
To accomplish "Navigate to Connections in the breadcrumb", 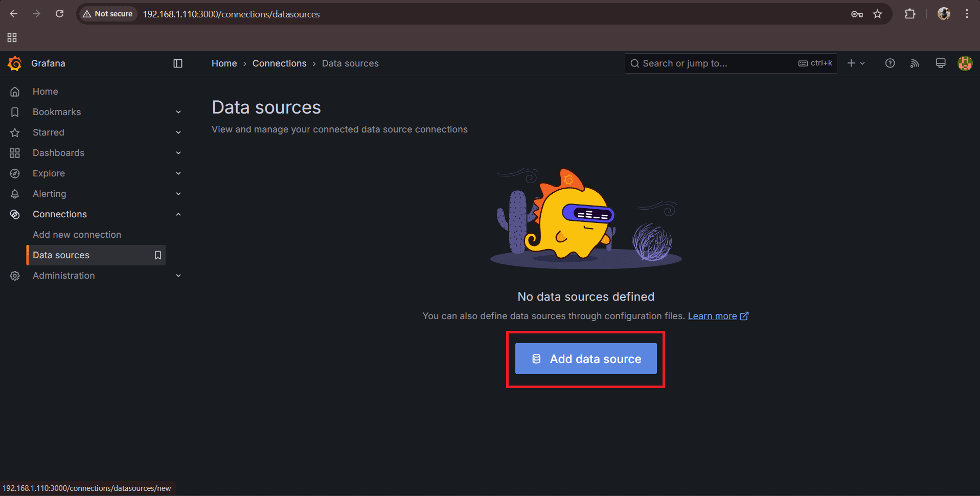I will point(279,63).
